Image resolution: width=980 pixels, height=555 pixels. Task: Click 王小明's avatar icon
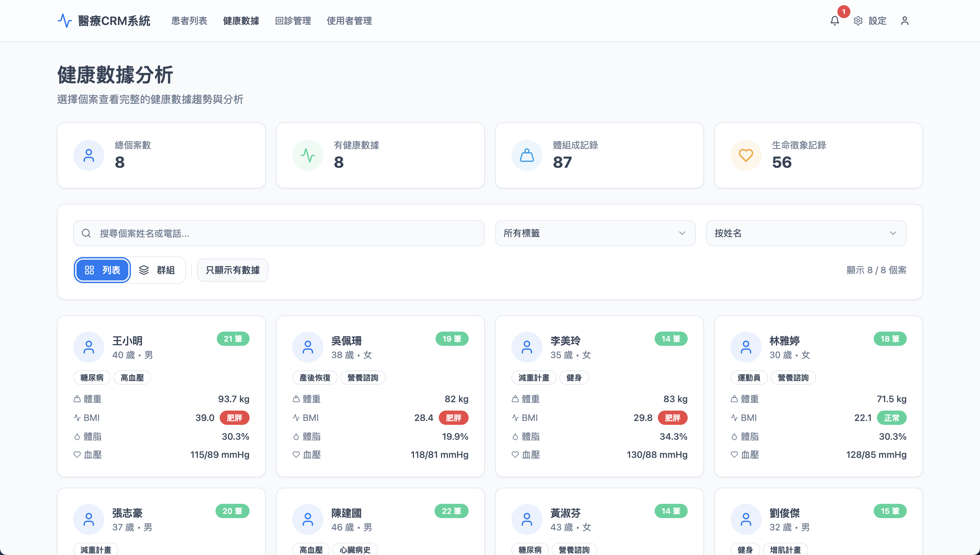pos(88,347)
